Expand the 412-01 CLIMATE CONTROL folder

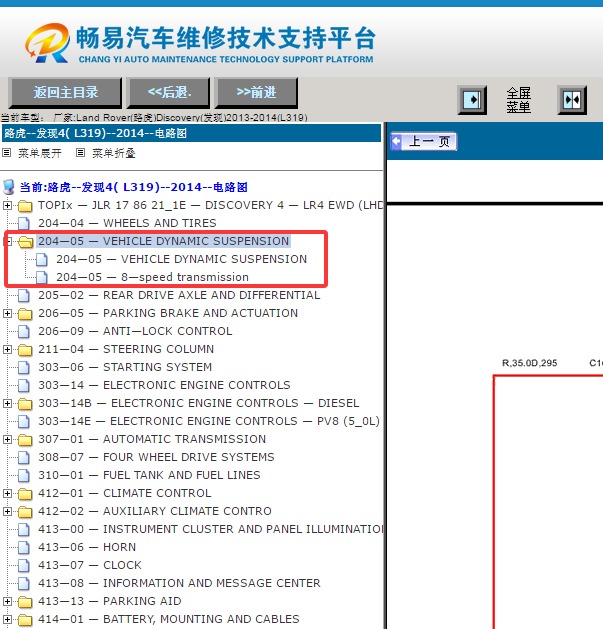click(x=7, y=493)
